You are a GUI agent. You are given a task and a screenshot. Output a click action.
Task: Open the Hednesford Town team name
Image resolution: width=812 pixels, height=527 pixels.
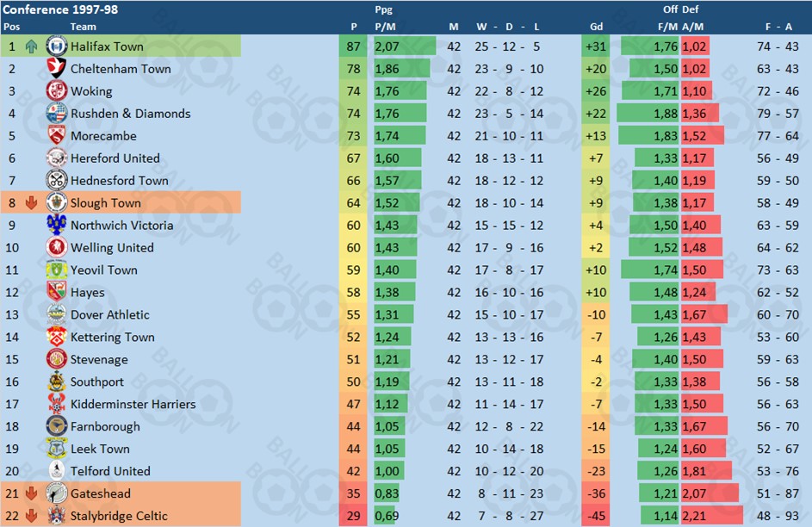[120, 180]
